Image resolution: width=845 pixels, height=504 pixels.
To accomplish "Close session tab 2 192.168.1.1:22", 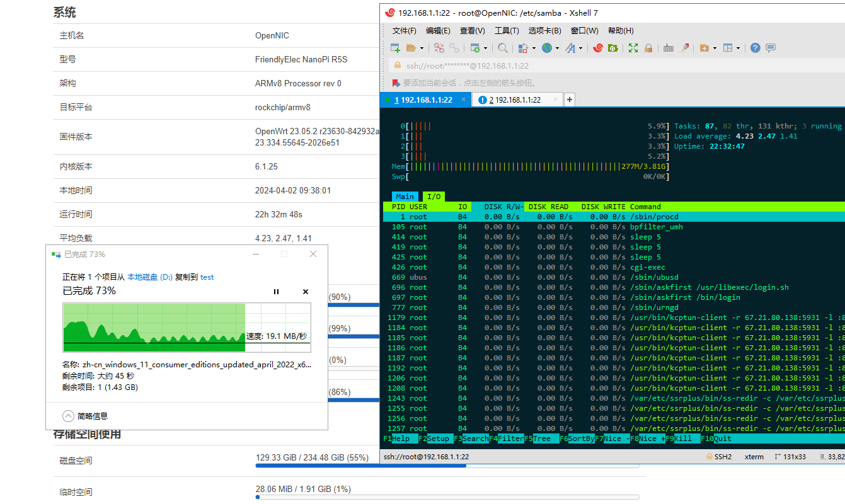I will coord(555,100).
